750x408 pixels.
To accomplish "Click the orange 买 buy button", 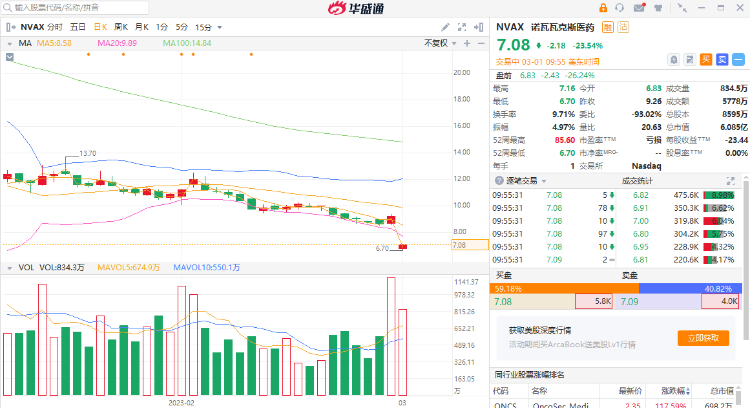I will pos(706,60).
